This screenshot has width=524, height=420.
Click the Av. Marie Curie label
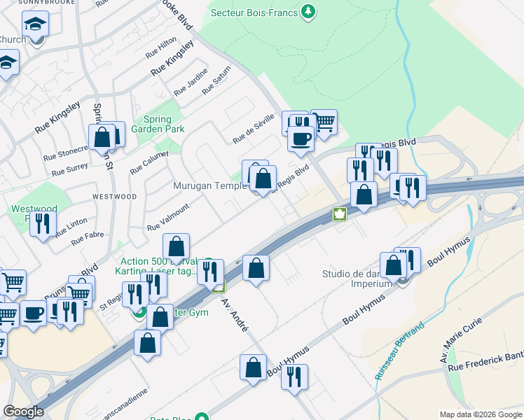coord(461,340)
